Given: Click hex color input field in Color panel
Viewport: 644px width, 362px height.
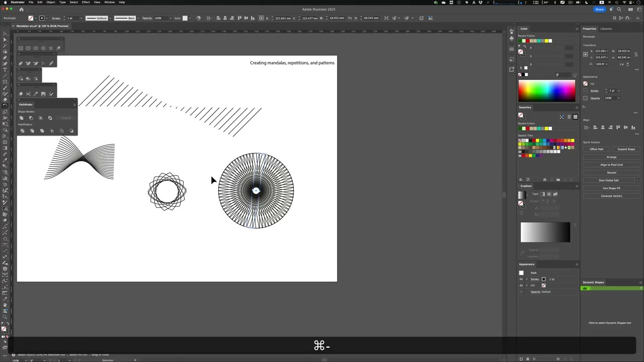Looking at the screenshot, I should coord(566,75).
